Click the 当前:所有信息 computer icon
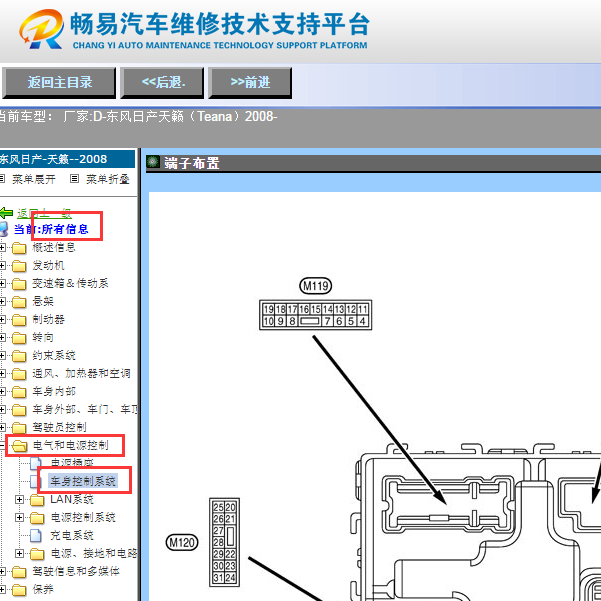601x601 pixels. tap(4, 229)
